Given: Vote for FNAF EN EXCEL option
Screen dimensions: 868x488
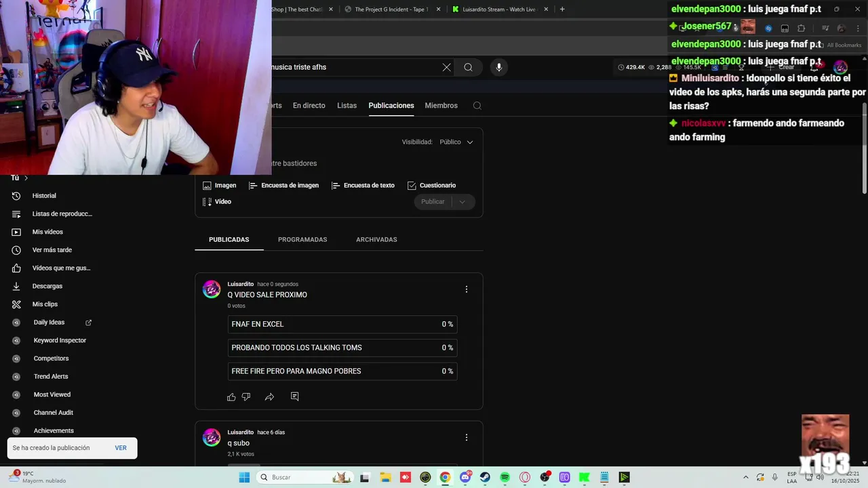Looking at the screenshot, I should point(342,325).
